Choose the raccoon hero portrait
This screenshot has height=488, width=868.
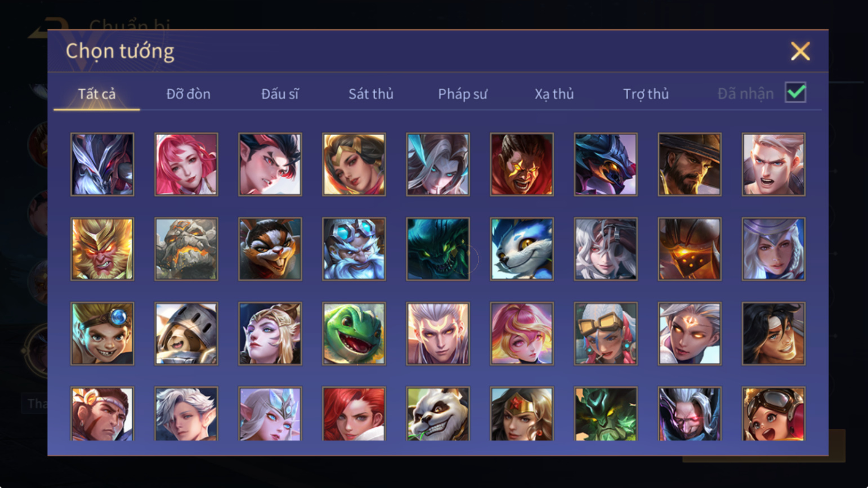(x=270, y=249)
